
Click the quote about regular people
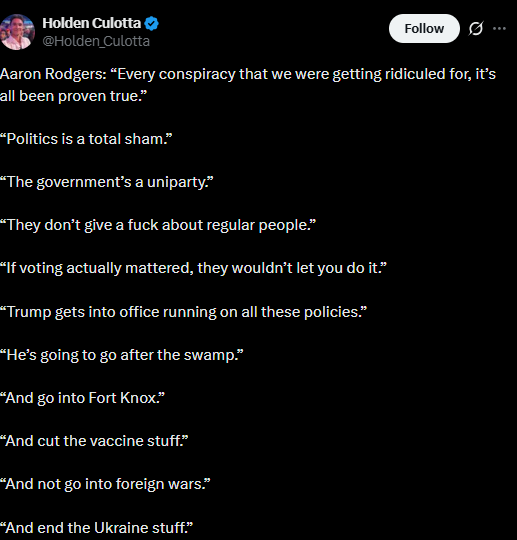pos(158,226)
